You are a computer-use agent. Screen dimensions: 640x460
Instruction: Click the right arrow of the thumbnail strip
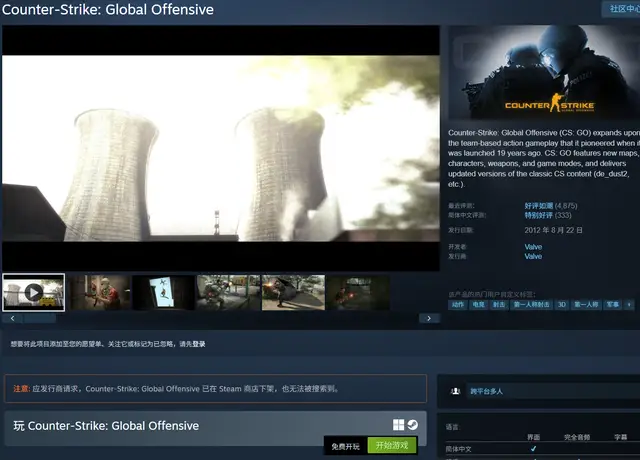click(429, 318)
